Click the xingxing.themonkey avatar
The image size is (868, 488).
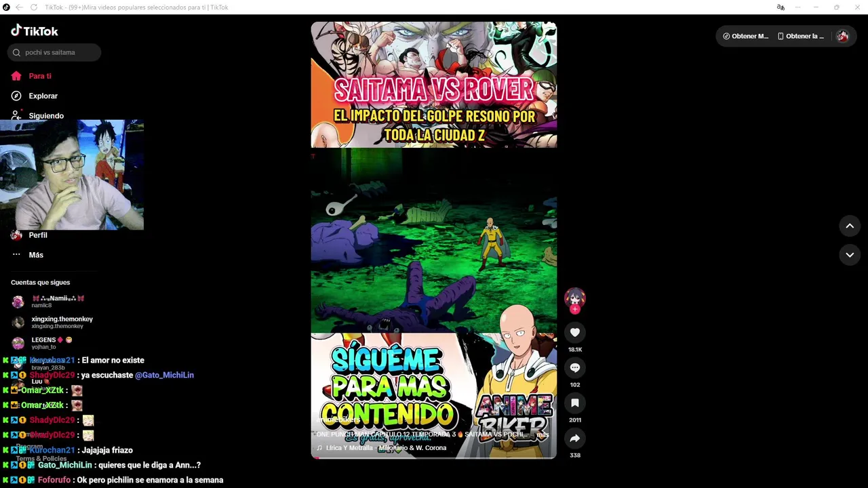18,323
